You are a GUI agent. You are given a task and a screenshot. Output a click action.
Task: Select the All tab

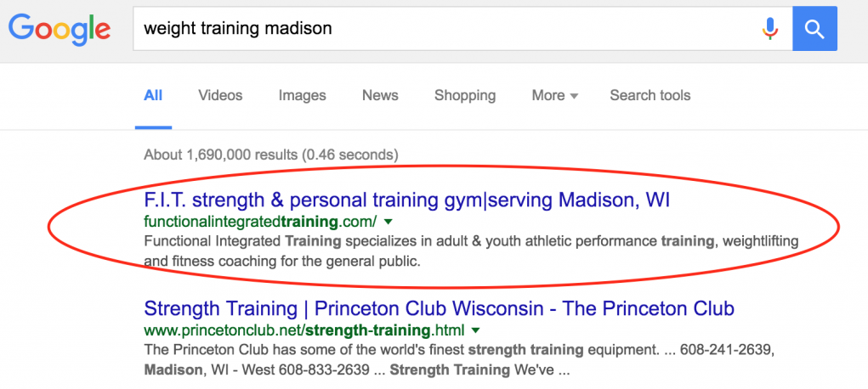click(153, 95)
